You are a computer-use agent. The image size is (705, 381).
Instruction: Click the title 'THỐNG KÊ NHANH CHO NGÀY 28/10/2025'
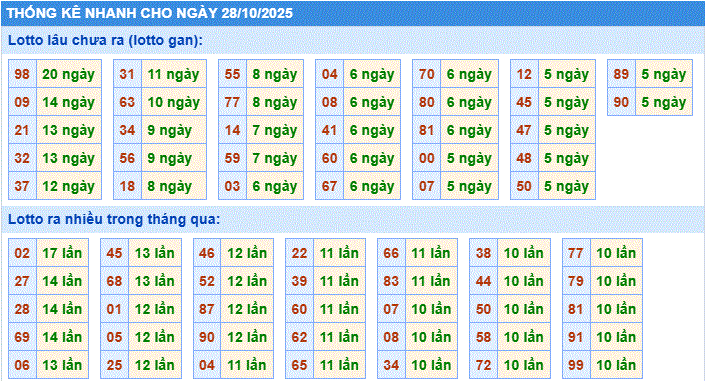pos(150,13)
